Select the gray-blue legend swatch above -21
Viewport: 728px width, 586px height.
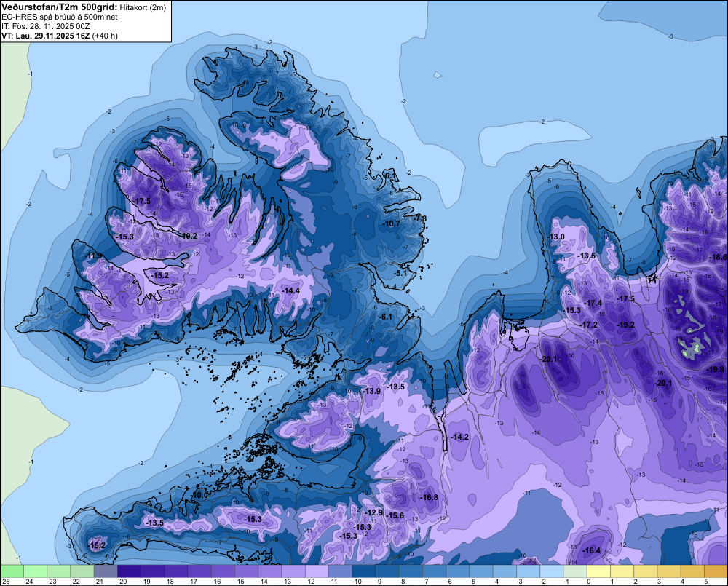106,571
